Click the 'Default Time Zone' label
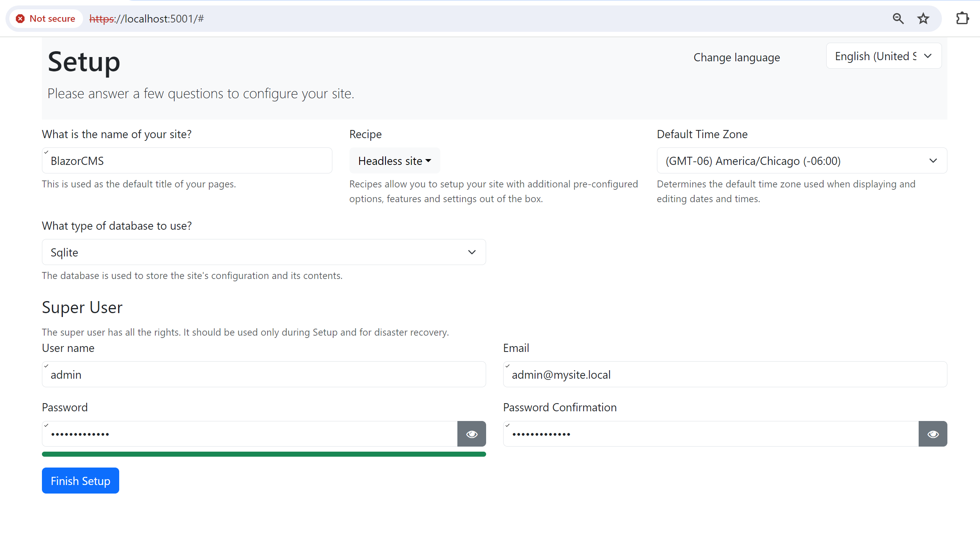Image resolution: width=980 pixels, height=537 pixels. click(702, 134)
